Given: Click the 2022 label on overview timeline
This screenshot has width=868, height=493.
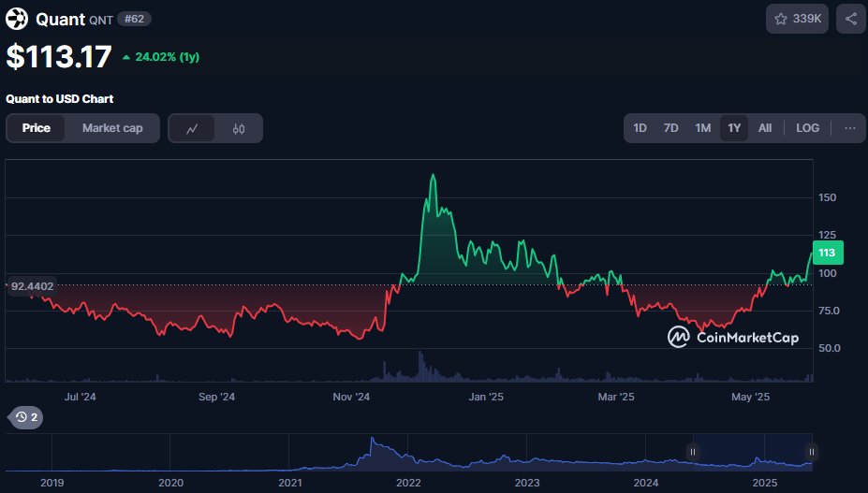Looking at the screenshot, I should [x=408, y=483].
